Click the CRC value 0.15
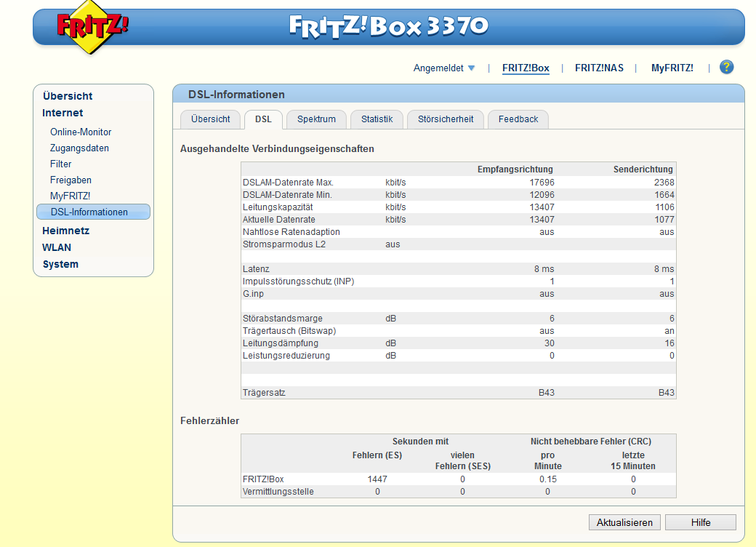The image size is (756, 547). click(x=547, y=479)
